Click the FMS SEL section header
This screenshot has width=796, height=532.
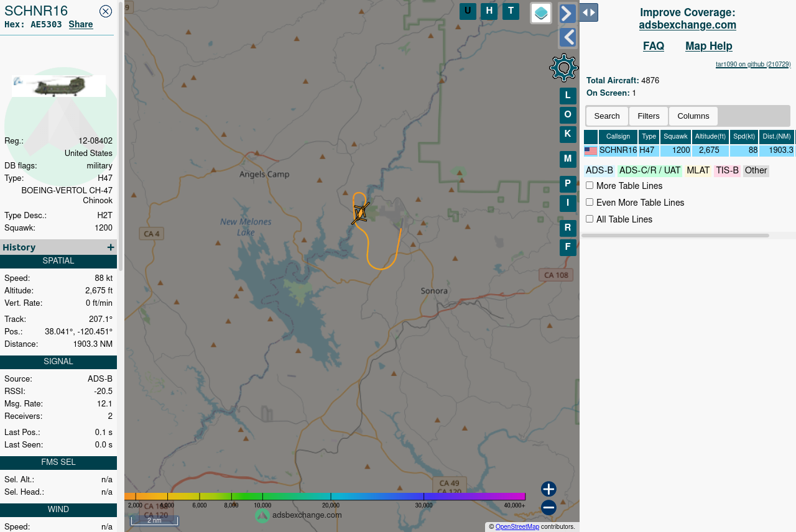pos(58,462)
